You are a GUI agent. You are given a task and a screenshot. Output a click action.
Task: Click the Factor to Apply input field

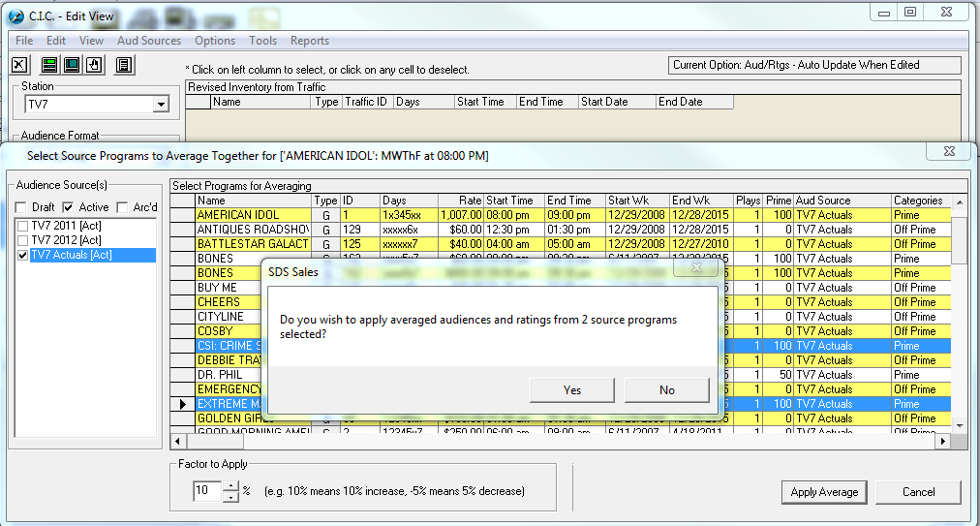[x=207, y=491]
